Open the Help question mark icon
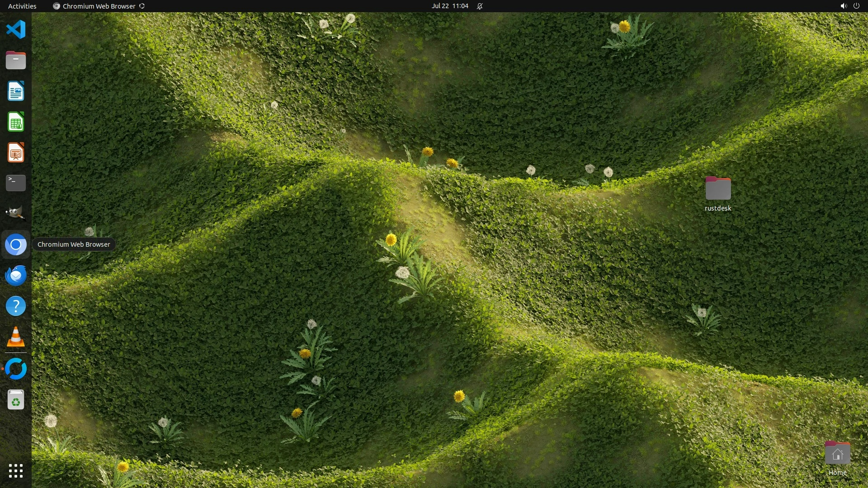The width and height of the screenshot is (868, 488). (16, 306)
